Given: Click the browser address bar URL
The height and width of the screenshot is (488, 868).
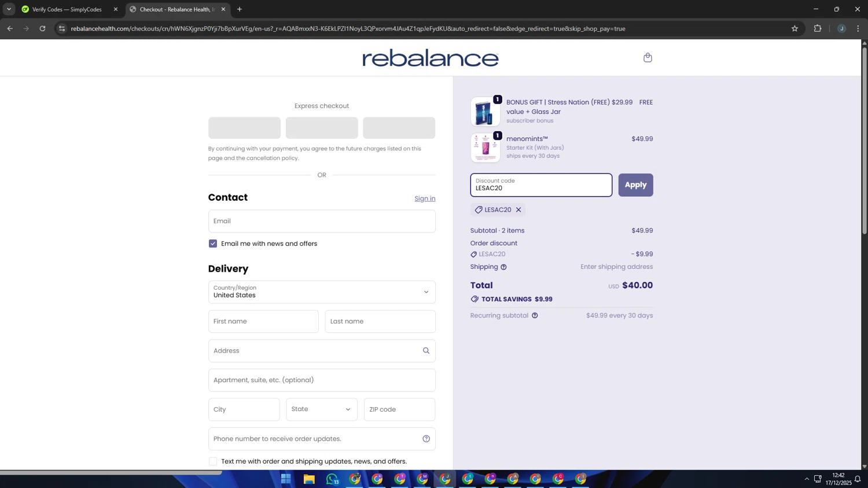Looking at the screenshot, I should (x=348, y=28).
